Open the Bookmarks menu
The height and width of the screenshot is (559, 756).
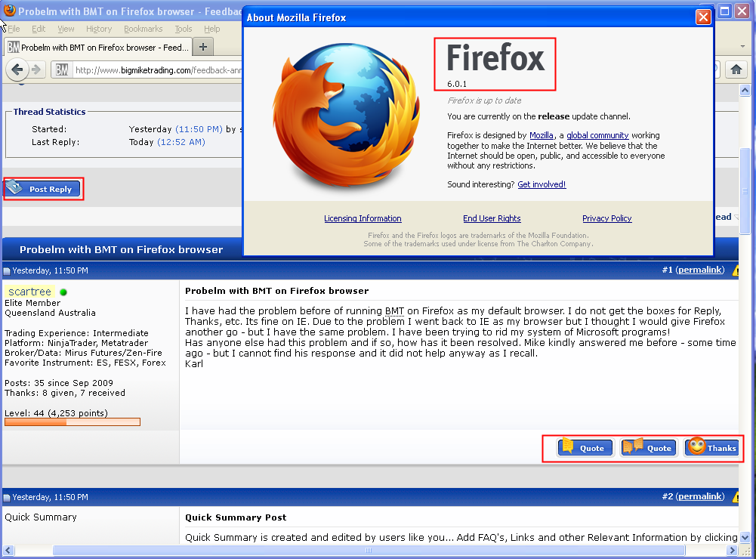tap(143, 29)
